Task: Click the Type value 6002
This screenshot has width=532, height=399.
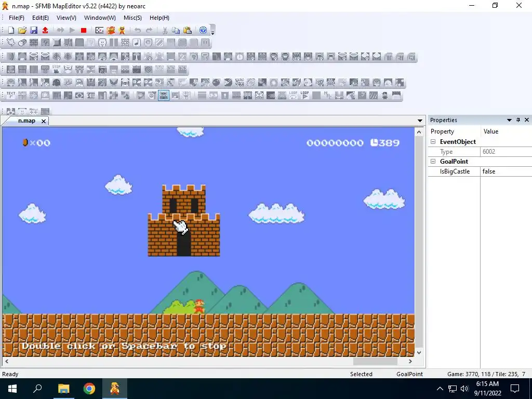Action: pos(506,152)
